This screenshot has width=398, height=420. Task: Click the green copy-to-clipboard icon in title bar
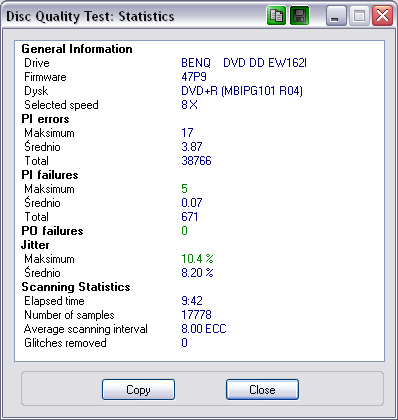tap(276, 15)
